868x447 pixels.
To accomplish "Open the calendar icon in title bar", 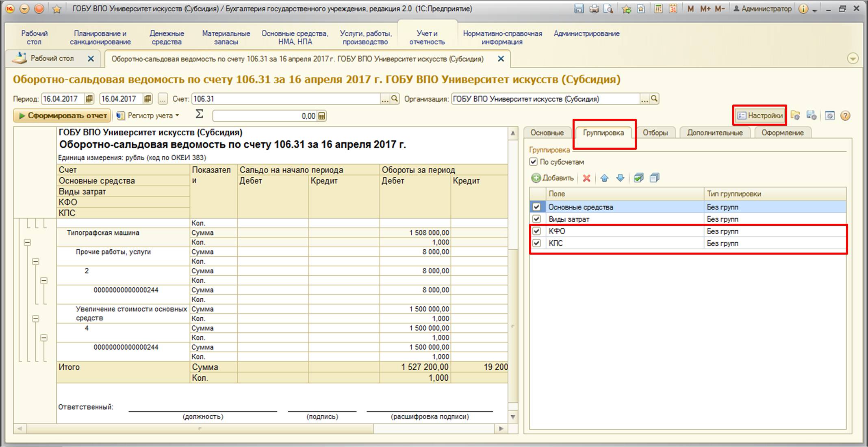I will tap(673, 9).
